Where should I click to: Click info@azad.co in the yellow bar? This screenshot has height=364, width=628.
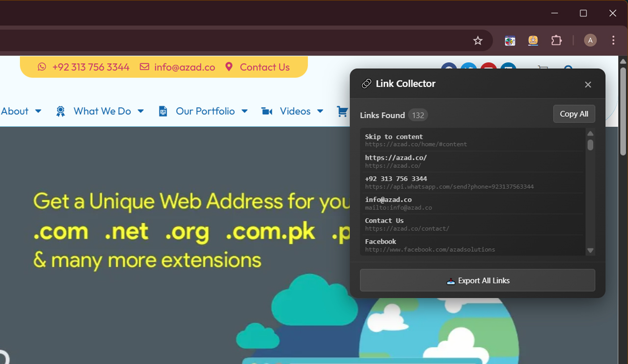pyautogui.click(x=184, y=67)
